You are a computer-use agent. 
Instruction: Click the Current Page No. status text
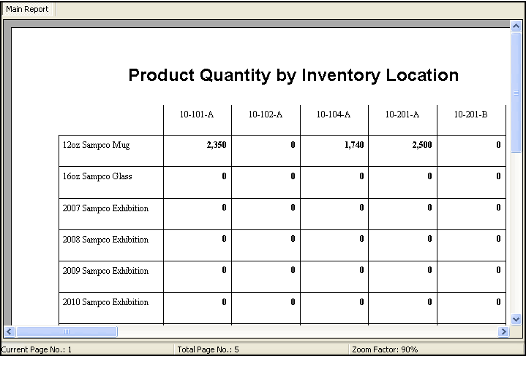click(36, 350)
